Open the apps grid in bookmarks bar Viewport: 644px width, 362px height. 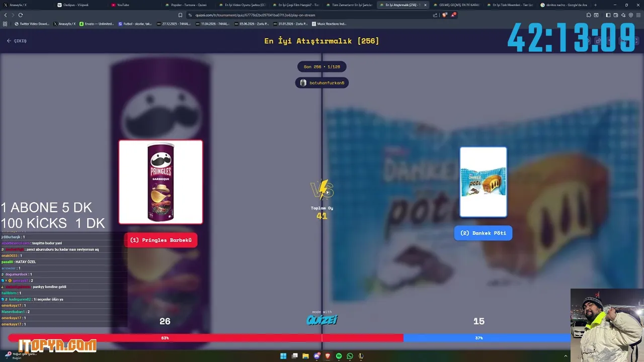pyautogui.click(x=5, y=24)
